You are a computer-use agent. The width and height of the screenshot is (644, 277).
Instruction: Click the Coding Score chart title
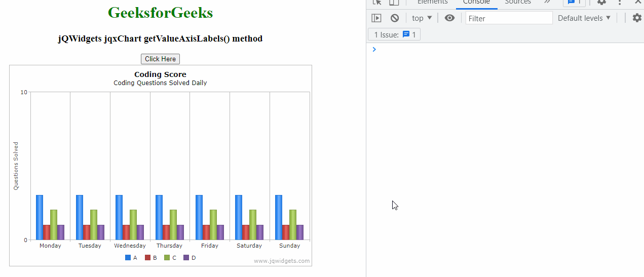pyautogui.click(x=160, y=74)
